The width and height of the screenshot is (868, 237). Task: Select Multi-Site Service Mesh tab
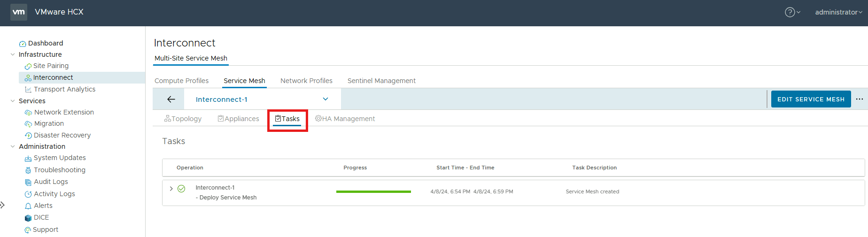click(191, 58)
